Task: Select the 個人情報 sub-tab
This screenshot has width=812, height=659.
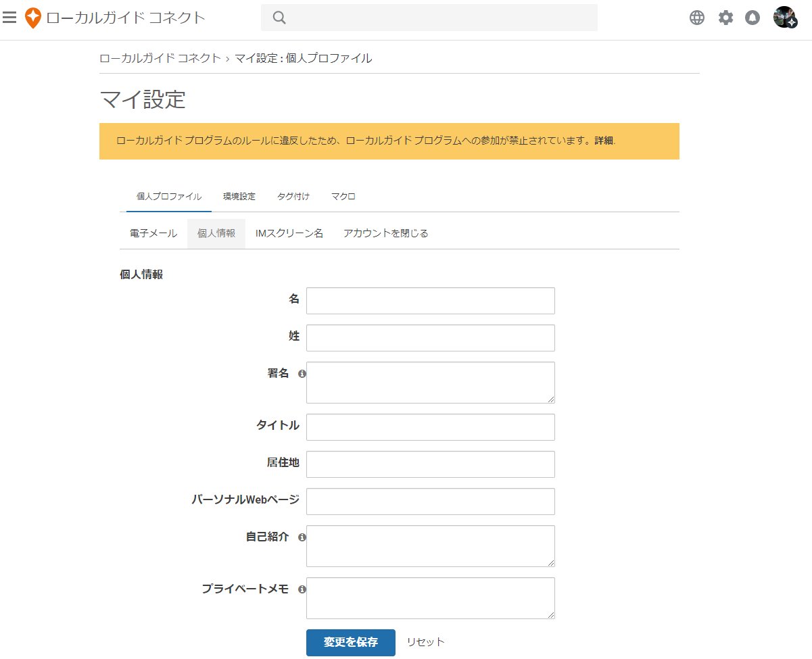Action: [216, 233]
